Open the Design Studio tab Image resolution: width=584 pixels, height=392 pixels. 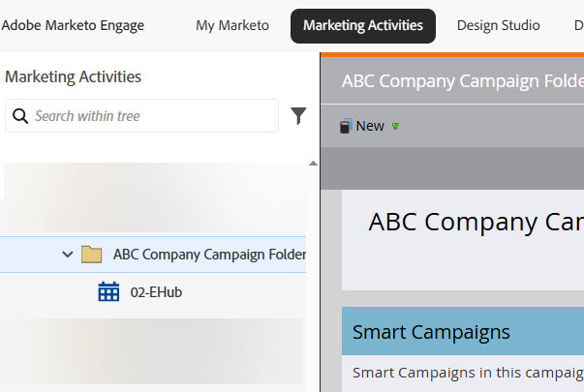pos(499,26)
